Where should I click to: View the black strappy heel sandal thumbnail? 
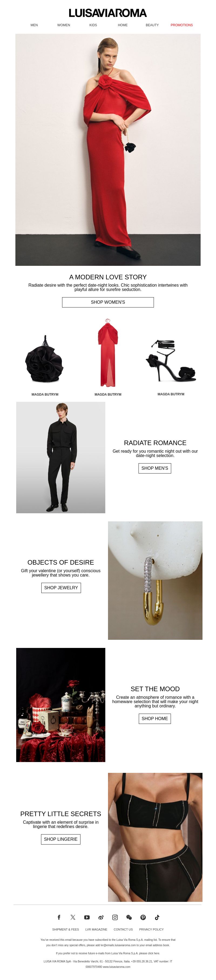coord(171,360)
